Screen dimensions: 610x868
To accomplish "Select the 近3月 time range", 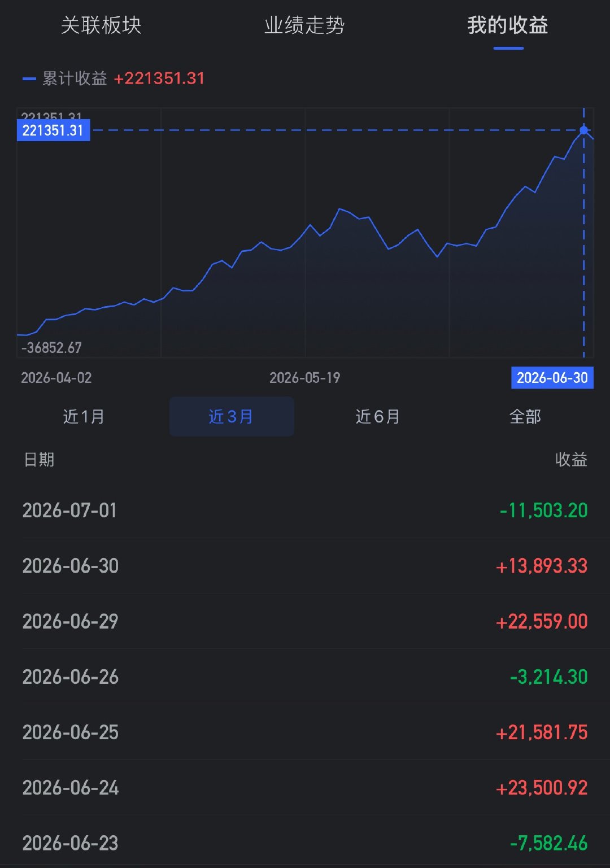I will click(232, 417).
